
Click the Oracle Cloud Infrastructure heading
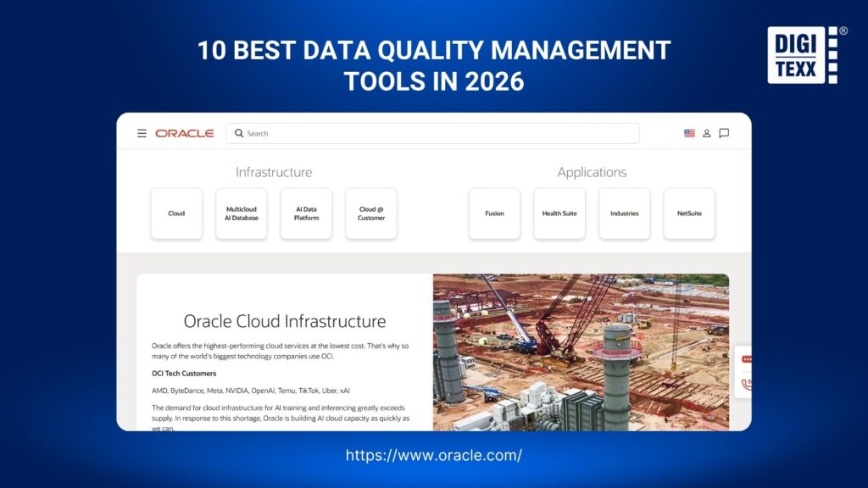[x=285, y=321]
